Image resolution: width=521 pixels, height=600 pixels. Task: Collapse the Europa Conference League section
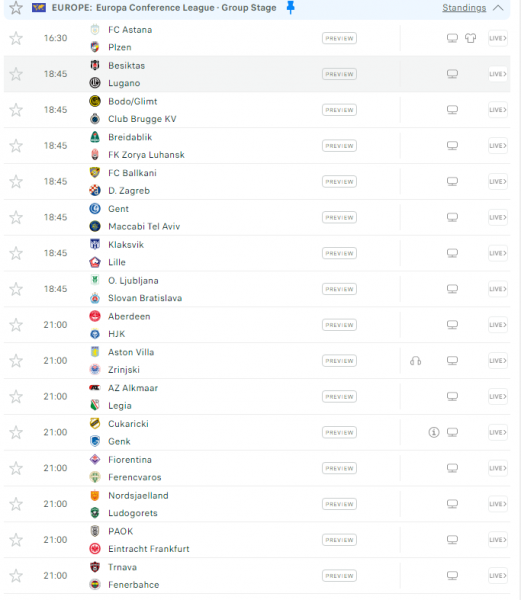[x=498, y=8]
